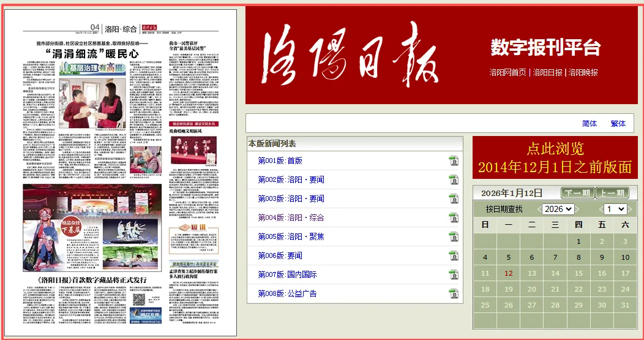This screenshot has width=644, height=340.
Task: Click the 洛阳日报 calligraphy masthead logo
Action: click(350, 55)
